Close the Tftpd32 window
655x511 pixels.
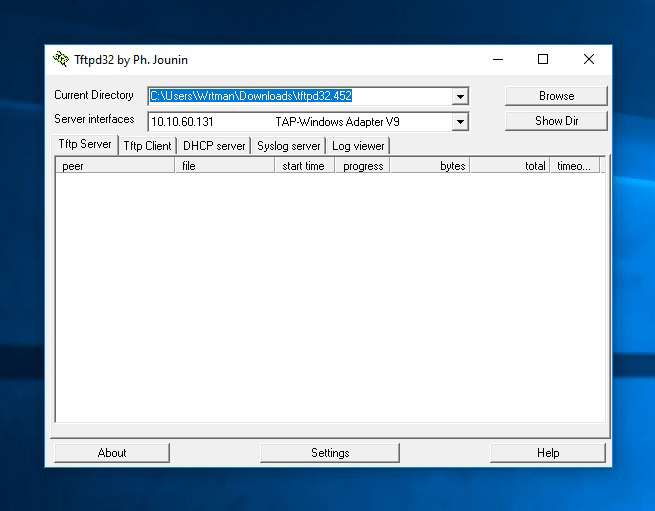tap(589, 59)
